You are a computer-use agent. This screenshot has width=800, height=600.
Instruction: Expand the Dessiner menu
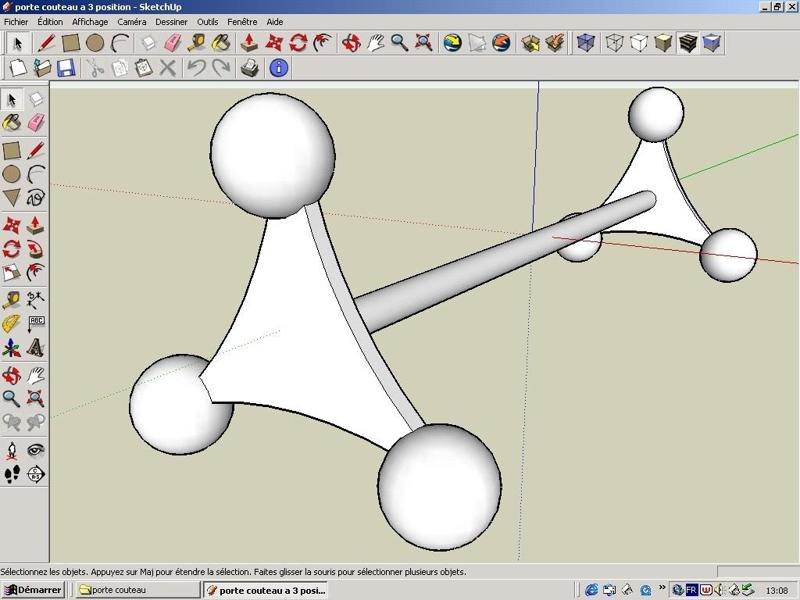click(x=171, y=21)
